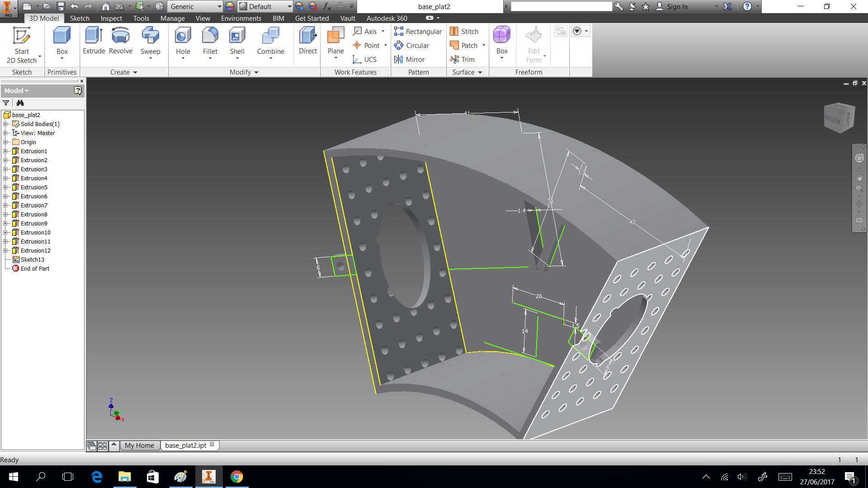This screenshot has height=488, width=868.
Task: Expand the Solid Bodies(1) node
Action: (5, 124)
